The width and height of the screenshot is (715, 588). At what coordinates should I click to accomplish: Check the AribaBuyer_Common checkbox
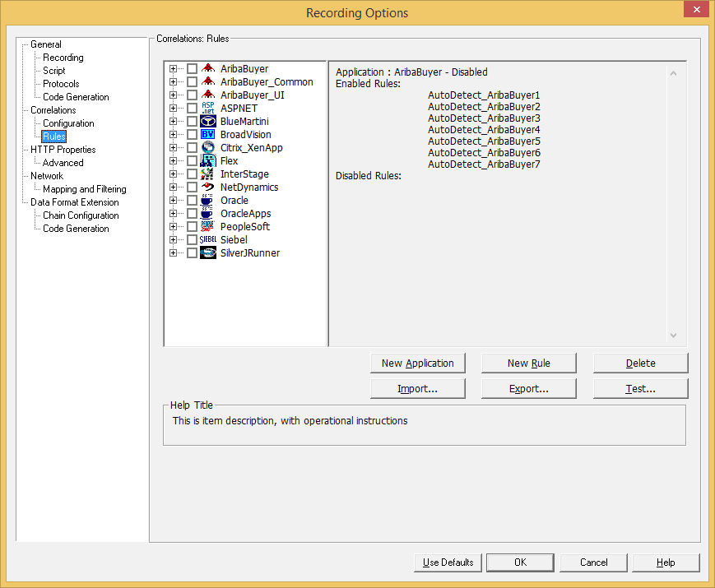tap(192, 82)
